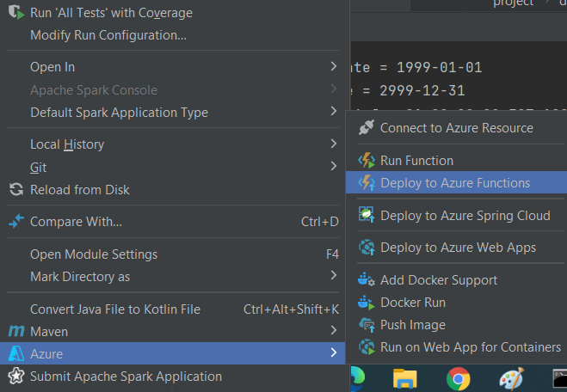567x392 pixels.
Task: Click the coverage shield icon beside Run All Tests
Action: pyautogui.click(x=16, y=12)
